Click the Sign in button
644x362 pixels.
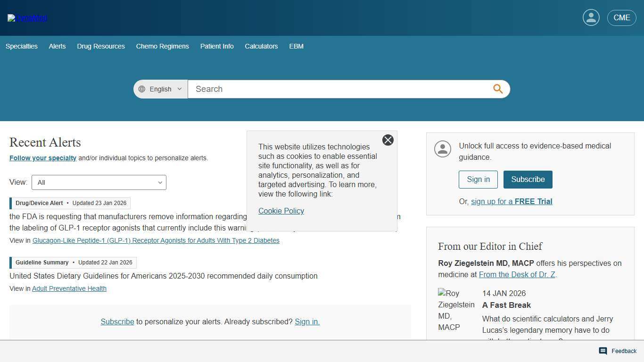tap(478, 180)
